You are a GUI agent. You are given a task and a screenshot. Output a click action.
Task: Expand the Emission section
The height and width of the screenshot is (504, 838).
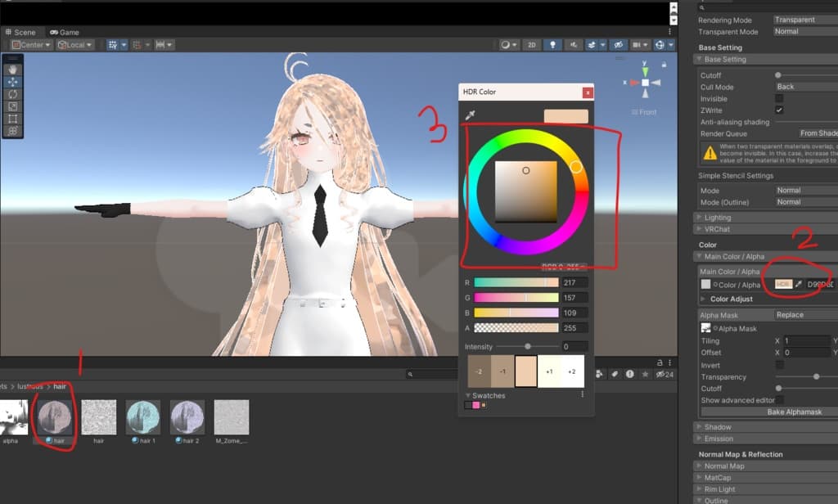click(720, 439)
